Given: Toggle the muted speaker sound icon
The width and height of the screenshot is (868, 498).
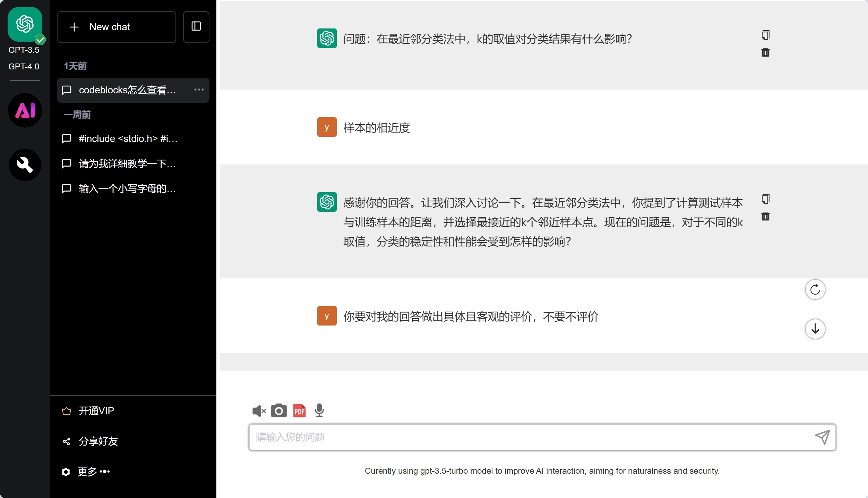Looking at the screenshot, I should pyautogui.click(x=259, y=411).
